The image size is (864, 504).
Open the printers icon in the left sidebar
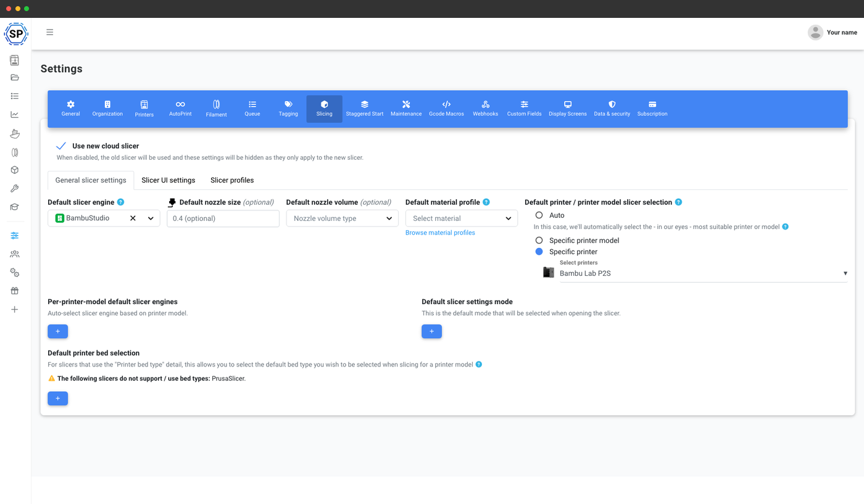[14, 60]
